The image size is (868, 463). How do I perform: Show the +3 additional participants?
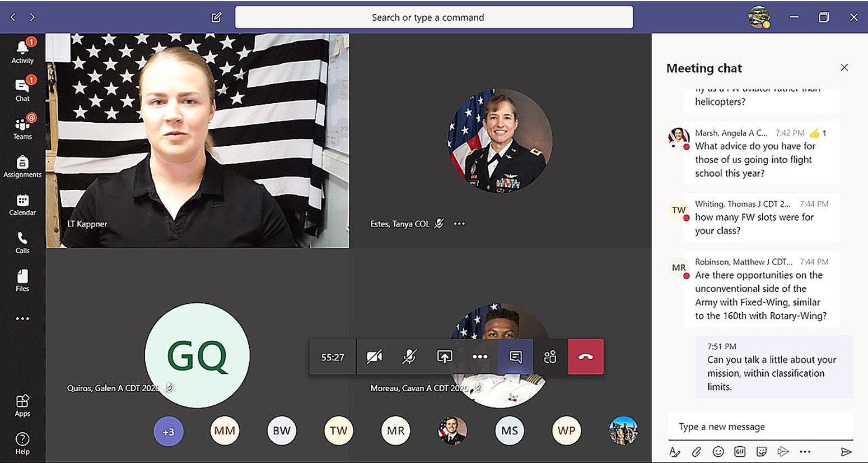[x=169, y=432]
